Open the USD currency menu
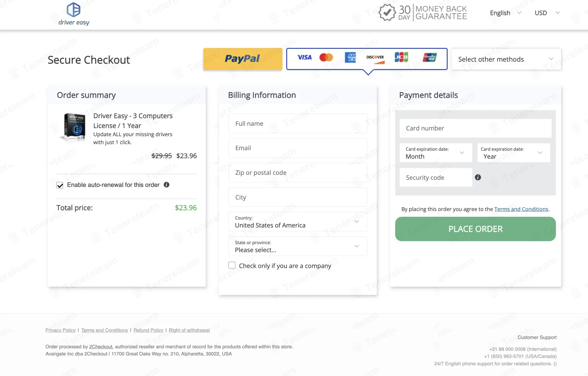 [x=547, y=13]
